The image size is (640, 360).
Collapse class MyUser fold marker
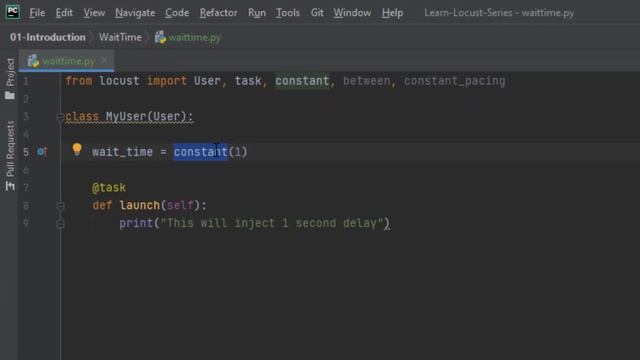(60, 118)
